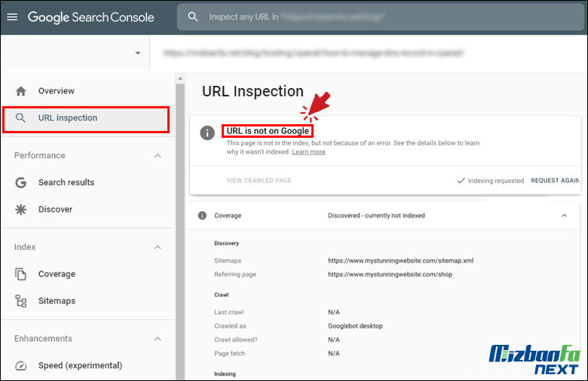Click the info icon beside URL is not on Google
Image resolution: width=588 pixels, height=381 pixels.
coord(207,133)
